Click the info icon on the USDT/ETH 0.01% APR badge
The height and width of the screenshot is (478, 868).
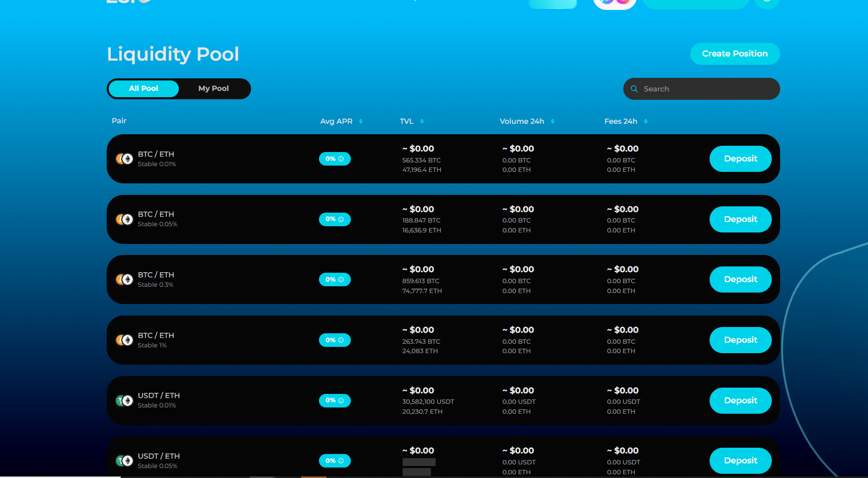coord(341,401)
